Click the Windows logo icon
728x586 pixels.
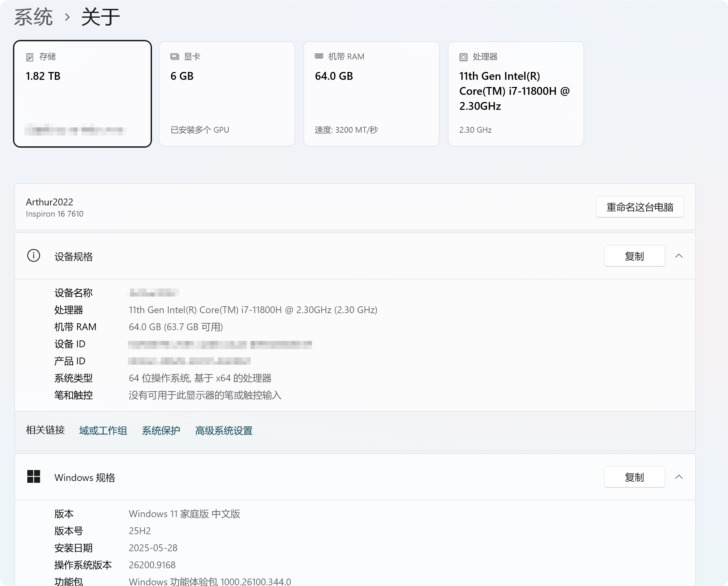pyautogui.click(x=33, y=477)
